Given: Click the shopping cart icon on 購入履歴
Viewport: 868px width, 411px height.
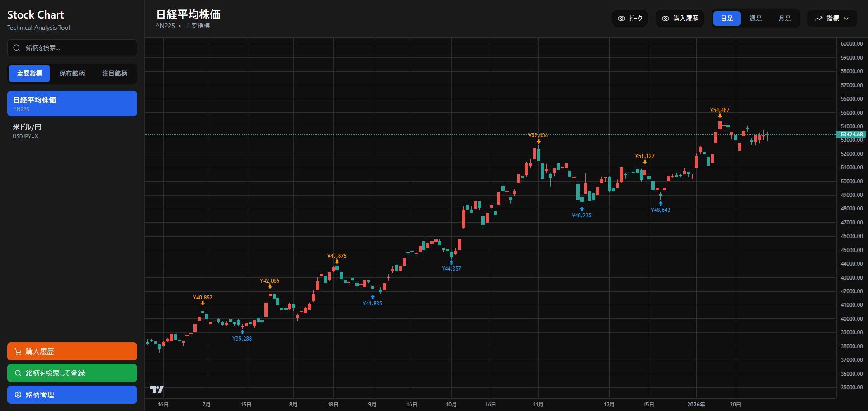Looking at the screenshot, I should [18, 351].
